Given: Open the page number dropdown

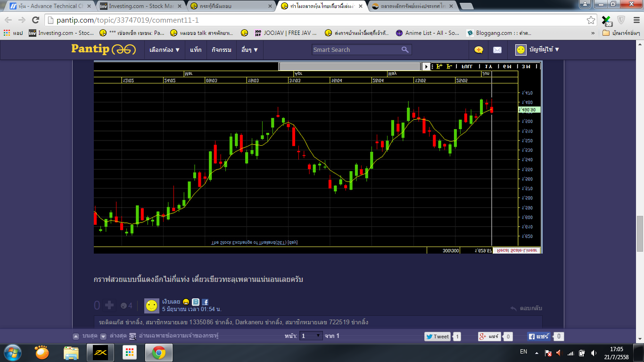Looking at the screenshot, I should tap(311, 336).
